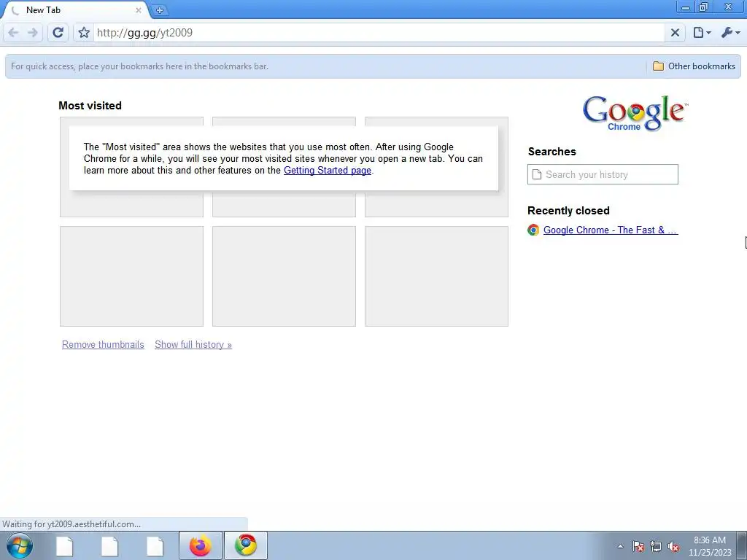Click the Recently closed Chrome favicon
The width and height of the screenshot is (747, 560).
tap(533, 230)
